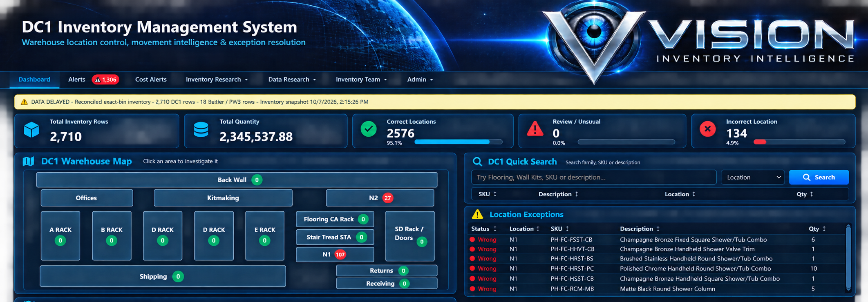Click the green 0 badge on Back Wall
Screen dimensions: 868x302
click(257, 180)
